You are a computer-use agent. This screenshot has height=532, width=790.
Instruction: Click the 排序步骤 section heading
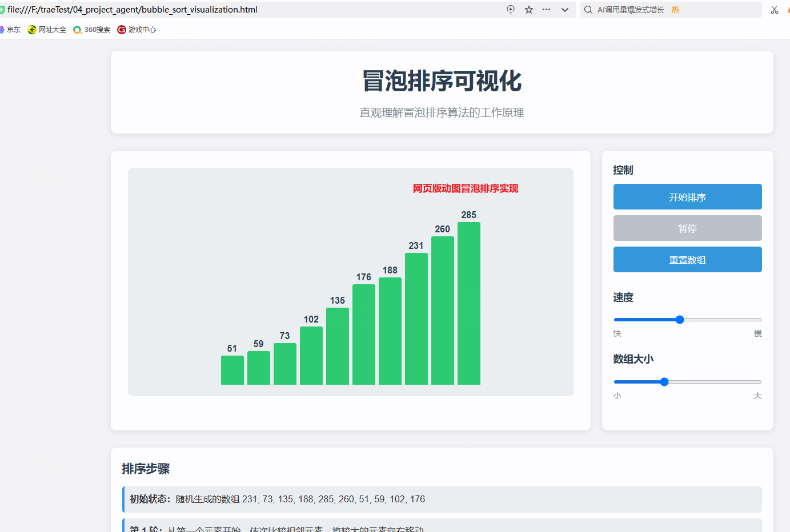coord(146,469)
